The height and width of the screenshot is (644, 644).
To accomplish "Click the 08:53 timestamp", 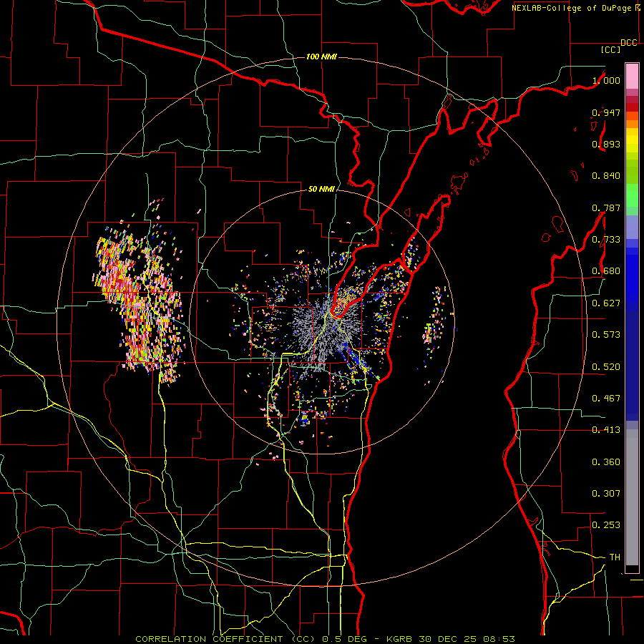I will [x=499, y=639].
